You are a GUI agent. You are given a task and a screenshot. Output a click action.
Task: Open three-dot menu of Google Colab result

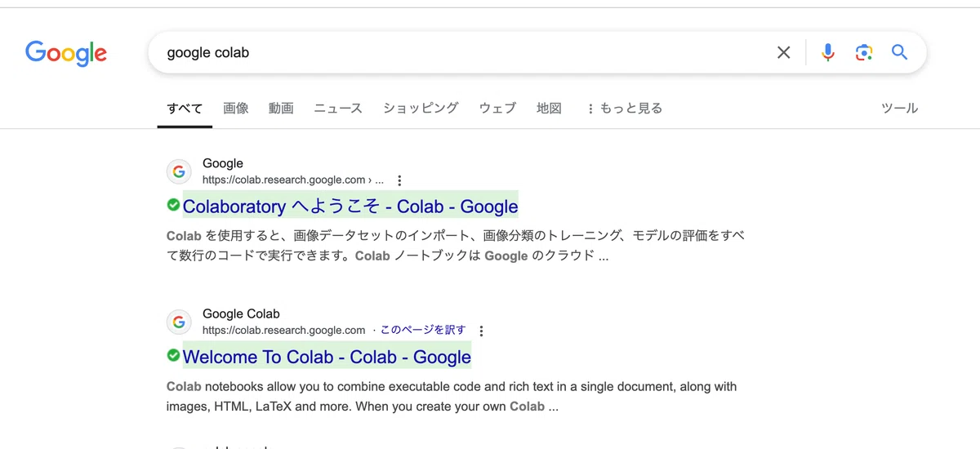(x=481, y=331)
